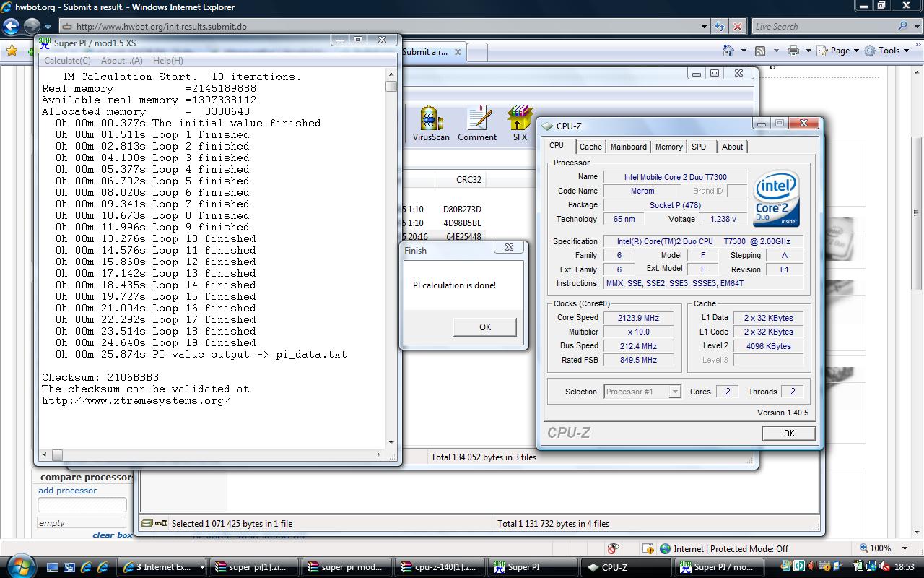Open Help(H) menu in Super PI
924x578 pixels.
pyautogui.click(x=167, y=61)
